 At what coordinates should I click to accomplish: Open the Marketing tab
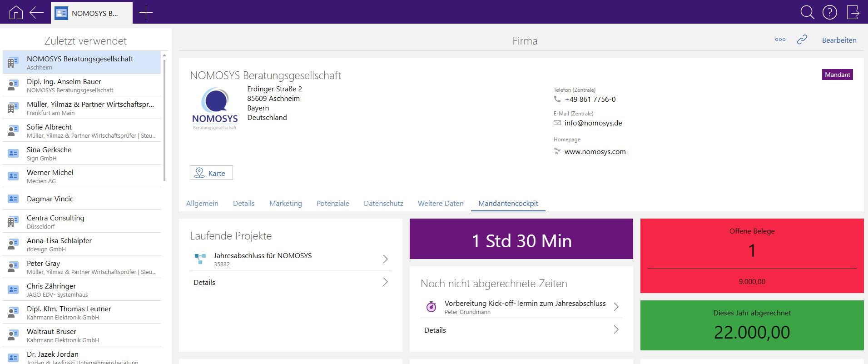286,203
